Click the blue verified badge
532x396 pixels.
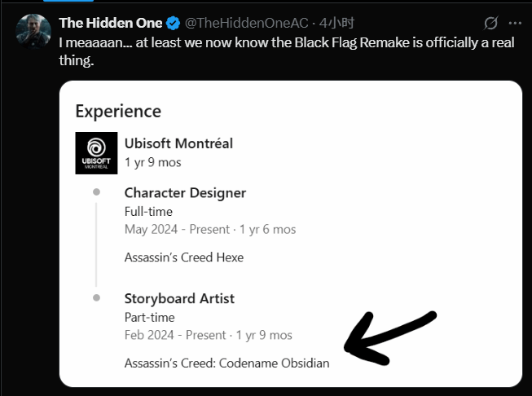pos(175,23)
